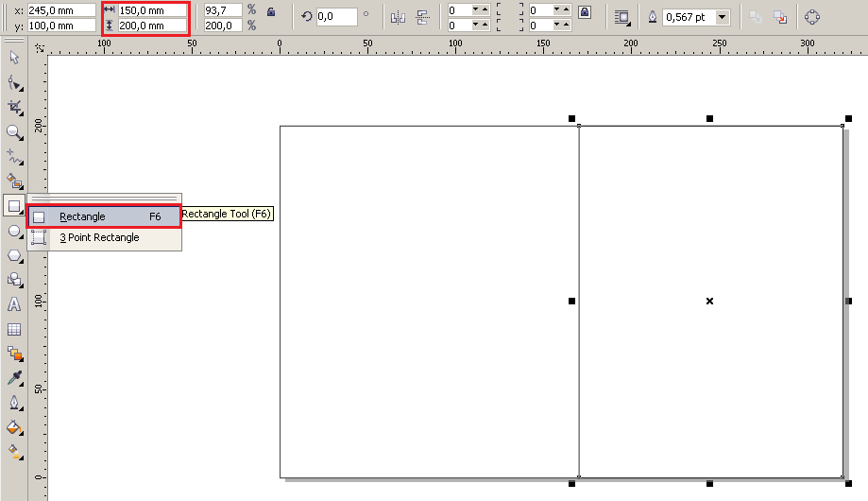Select the Outline pen tool
The width and height of the screenshot is (868, 501).
click(x=14, y=403)
